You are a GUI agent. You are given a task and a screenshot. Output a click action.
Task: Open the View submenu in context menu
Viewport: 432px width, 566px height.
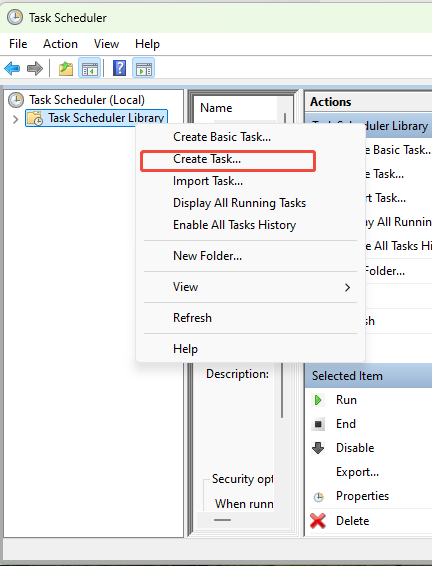pyautogui.click(x=250, y=287)
